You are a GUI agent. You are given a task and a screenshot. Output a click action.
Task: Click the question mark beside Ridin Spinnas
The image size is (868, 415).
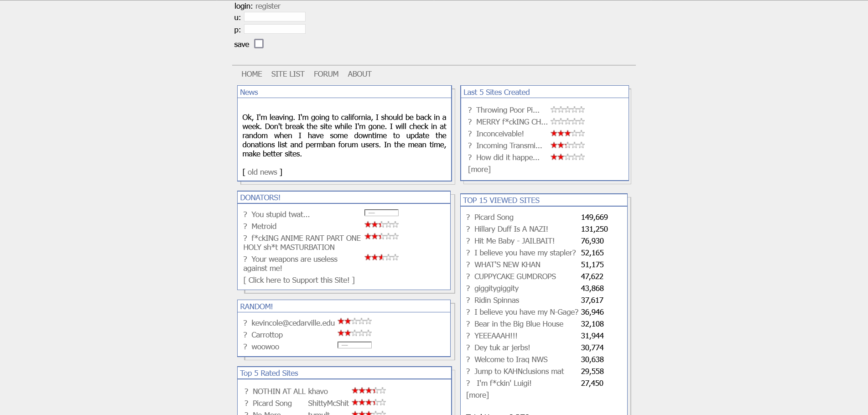point(468,300)
